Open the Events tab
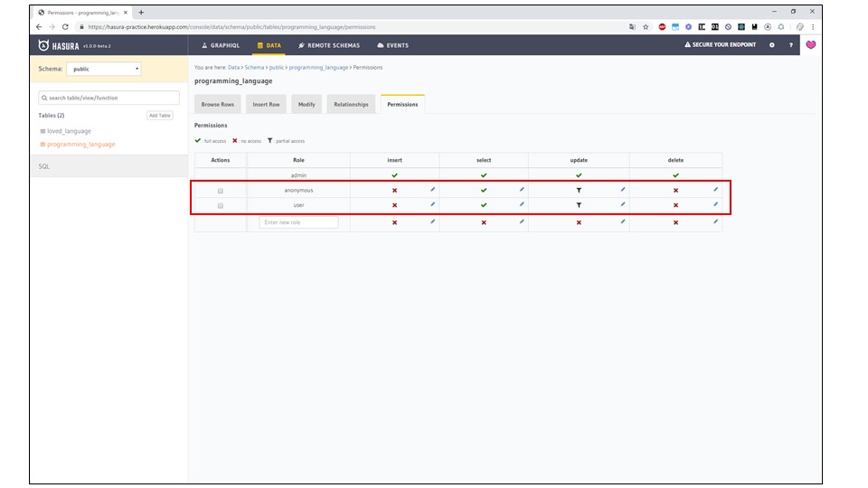The height and width of the screenshot is (488, 868). pos(393,45)
